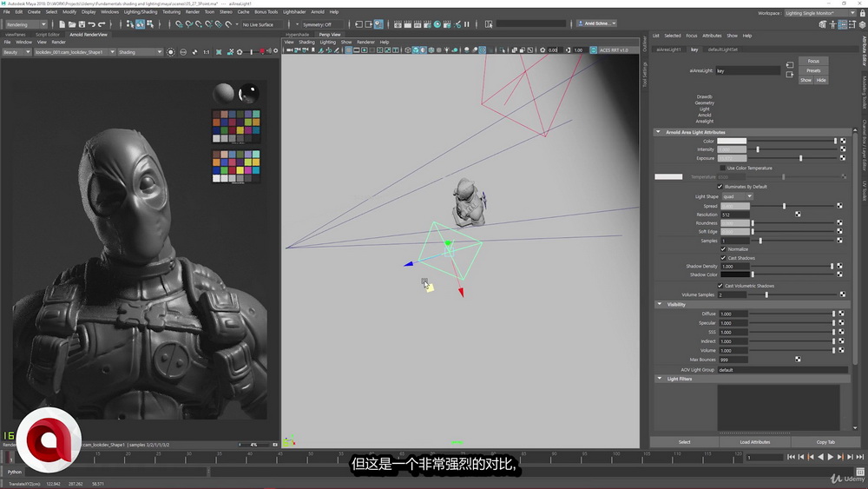Enable Use Color Temperature checkbox
Screen dimensions: 868x489
(x=722, y=168)
